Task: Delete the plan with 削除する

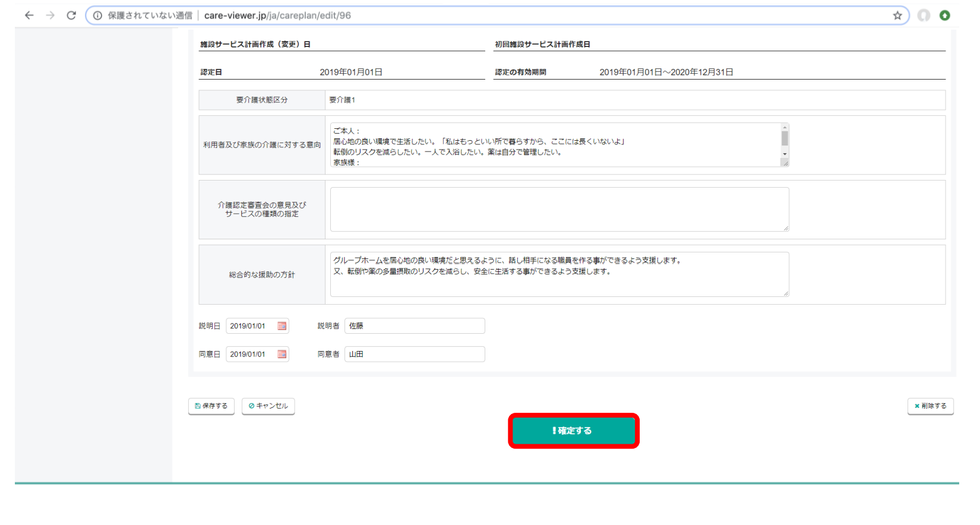Action: pos(930,406)
